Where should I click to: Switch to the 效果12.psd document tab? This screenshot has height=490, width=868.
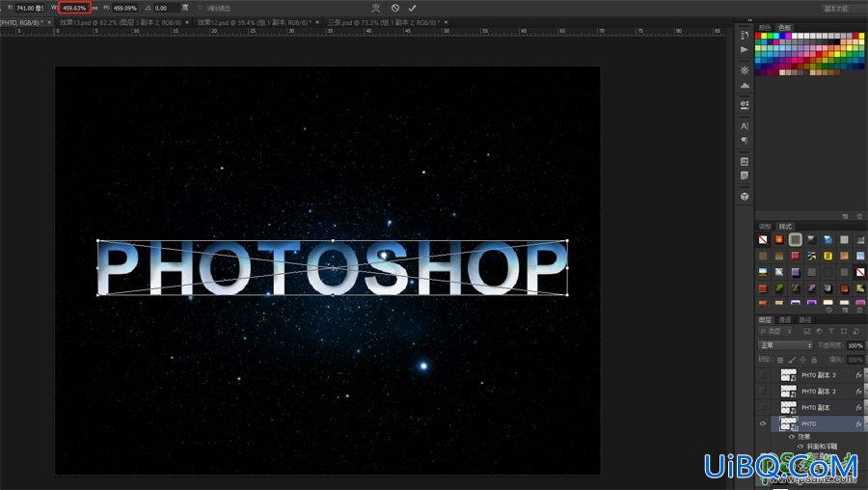pyautogui.click(x=255, y=22)
